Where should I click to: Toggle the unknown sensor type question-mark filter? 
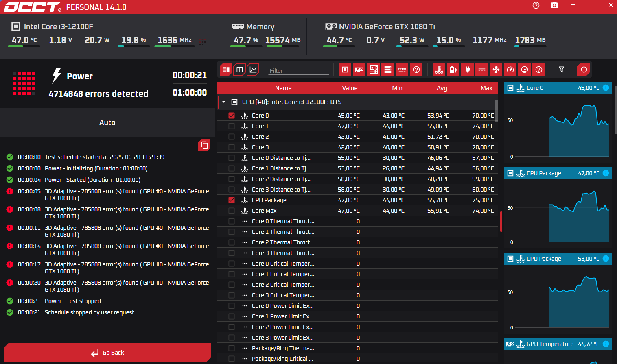coord(539,70)
